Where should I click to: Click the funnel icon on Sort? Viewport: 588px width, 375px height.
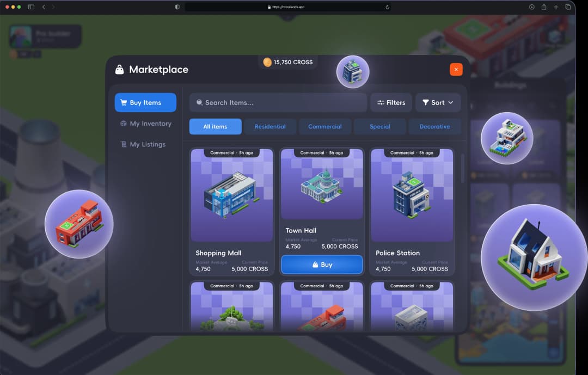[426, 102]
